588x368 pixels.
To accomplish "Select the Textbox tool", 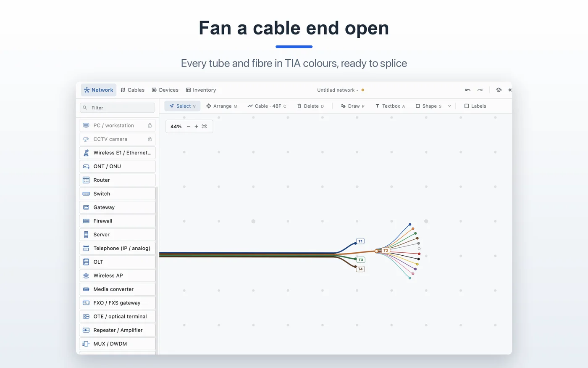I will point(390,106).
